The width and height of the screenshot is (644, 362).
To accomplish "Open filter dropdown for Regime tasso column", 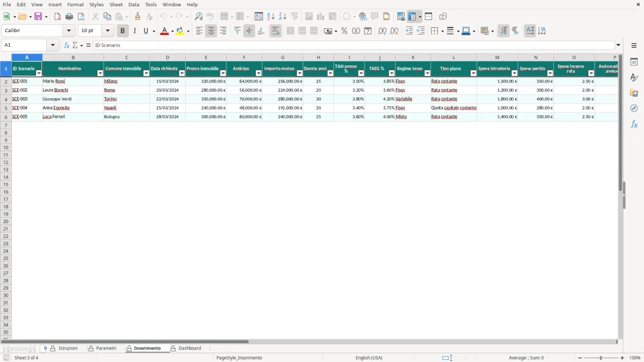I will [x=427, y=73].
